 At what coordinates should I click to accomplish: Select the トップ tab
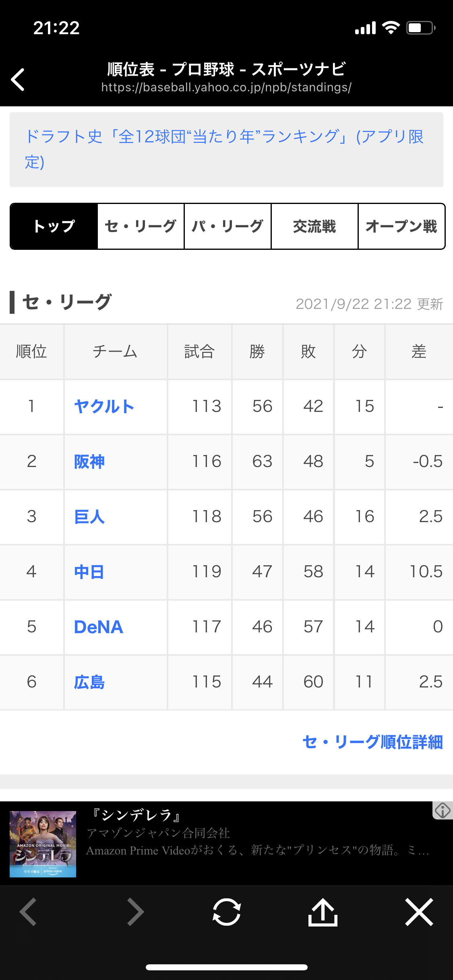coord(53,226)
